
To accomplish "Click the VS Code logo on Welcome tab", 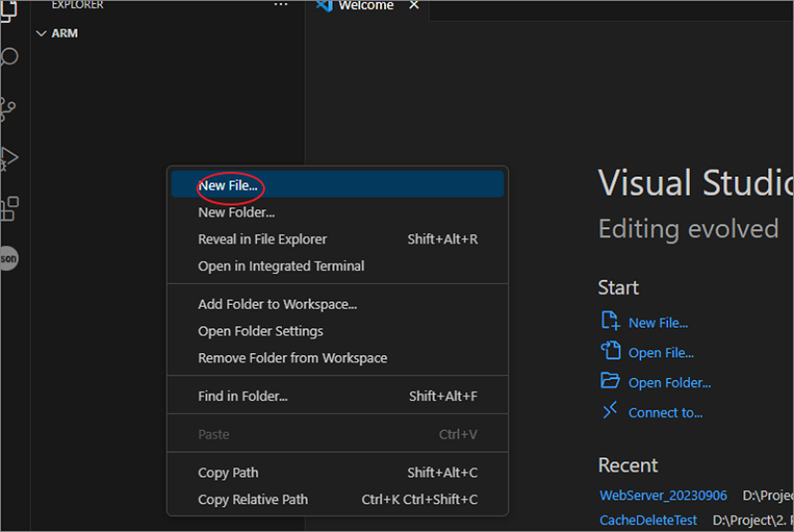I will point(324,5).
